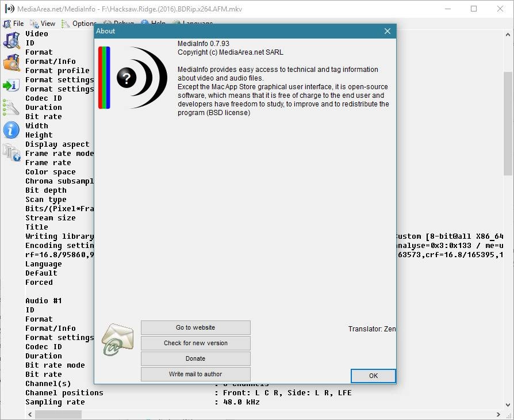Click the horizontal scrollbar right arrow
This screenshot has height=420, width=514.
[498, 414]
